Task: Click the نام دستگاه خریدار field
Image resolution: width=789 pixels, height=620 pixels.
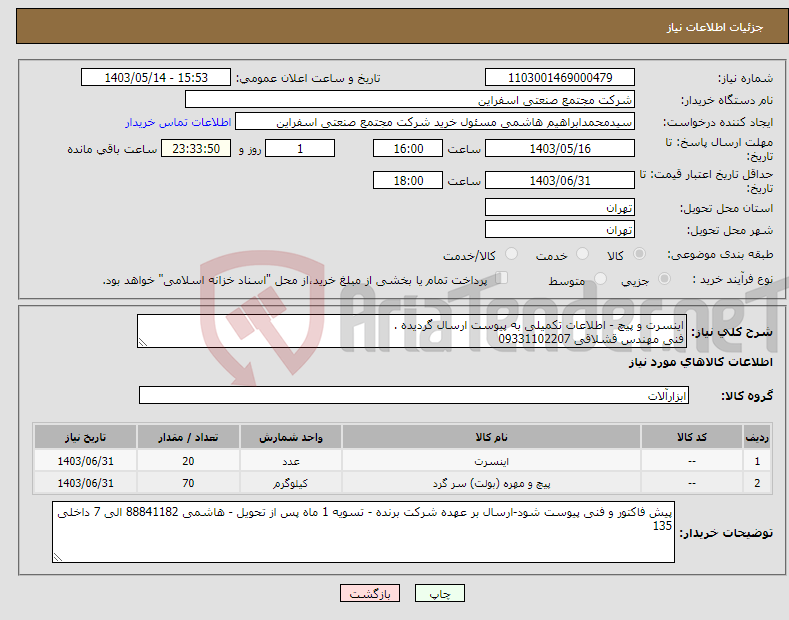Action: 410,100
